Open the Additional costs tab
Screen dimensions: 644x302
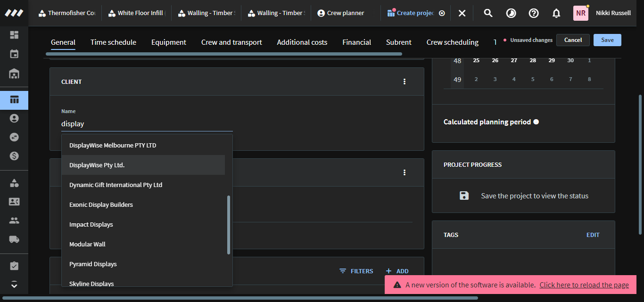pos(302,42)
